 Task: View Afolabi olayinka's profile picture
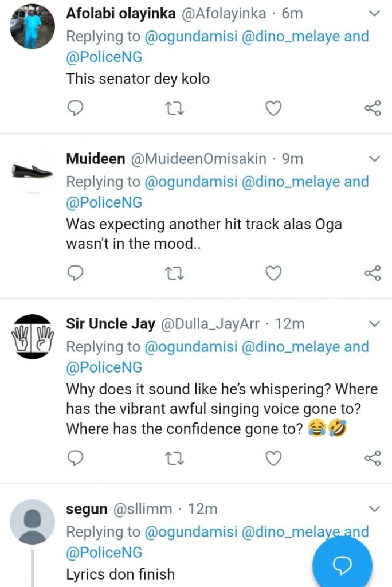33,26
